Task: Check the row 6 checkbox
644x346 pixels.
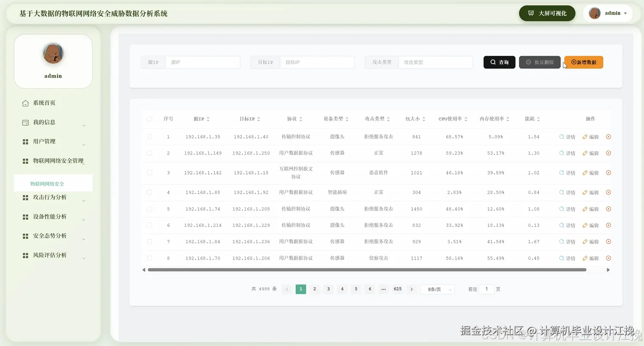Action: (149, 225)
